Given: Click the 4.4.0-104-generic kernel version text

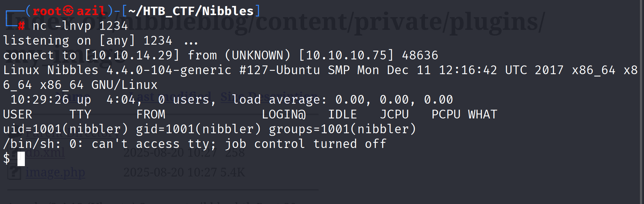Looking at the screenshot, I should 169,70.
